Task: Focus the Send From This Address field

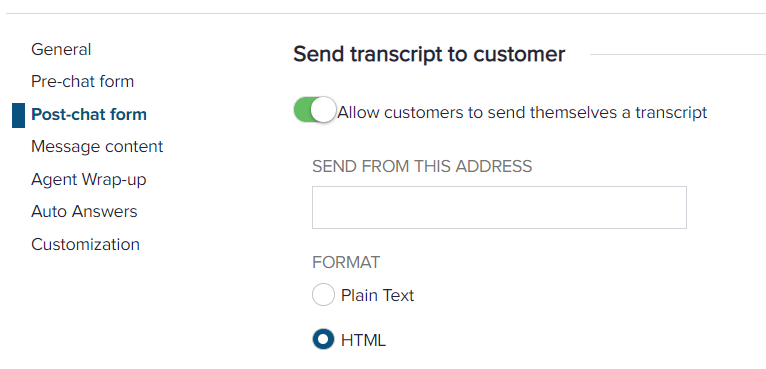Action: tap(499, 207)
